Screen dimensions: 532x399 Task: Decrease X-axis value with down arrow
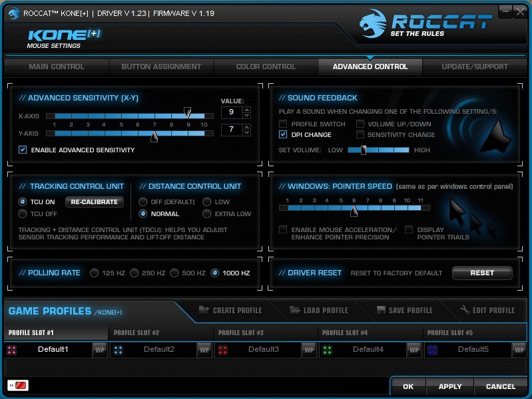coord(247,115)
